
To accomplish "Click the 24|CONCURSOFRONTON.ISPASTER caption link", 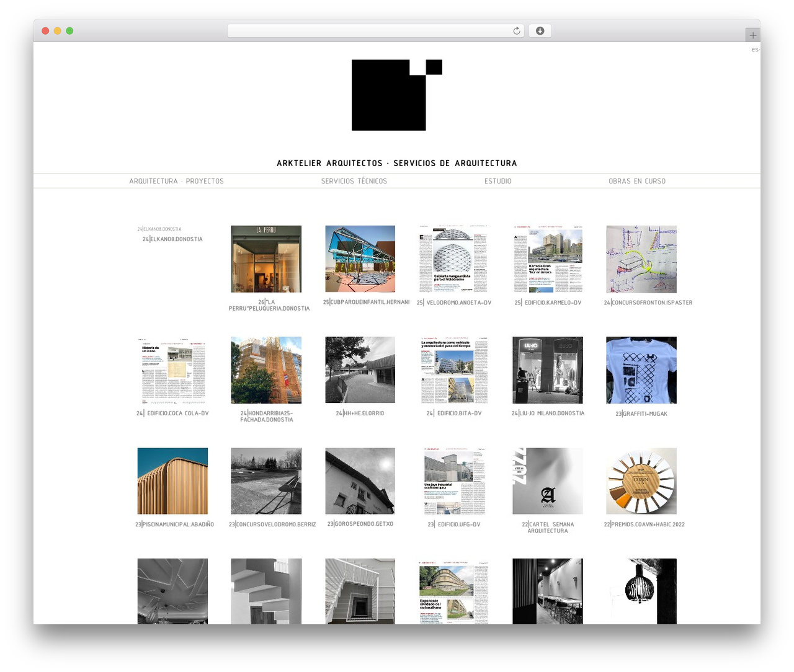I will tap(648, 303).
